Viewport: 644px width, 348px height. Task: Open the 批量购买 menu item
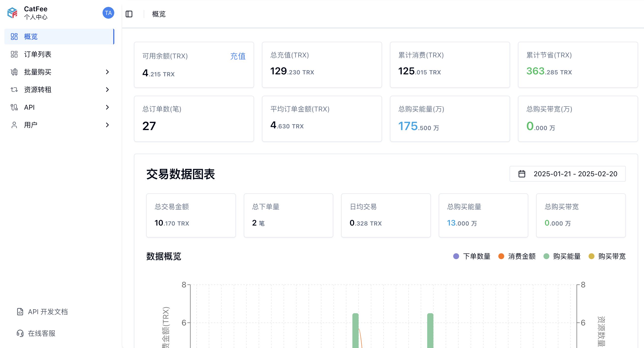[x=59, y=72]
